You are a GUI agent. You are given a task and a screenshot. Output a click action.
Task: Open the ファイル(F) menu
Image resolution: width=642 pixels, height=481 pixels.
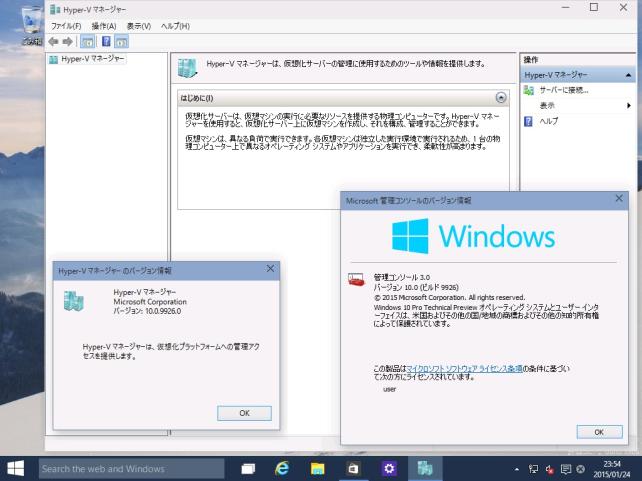point(66,26)
